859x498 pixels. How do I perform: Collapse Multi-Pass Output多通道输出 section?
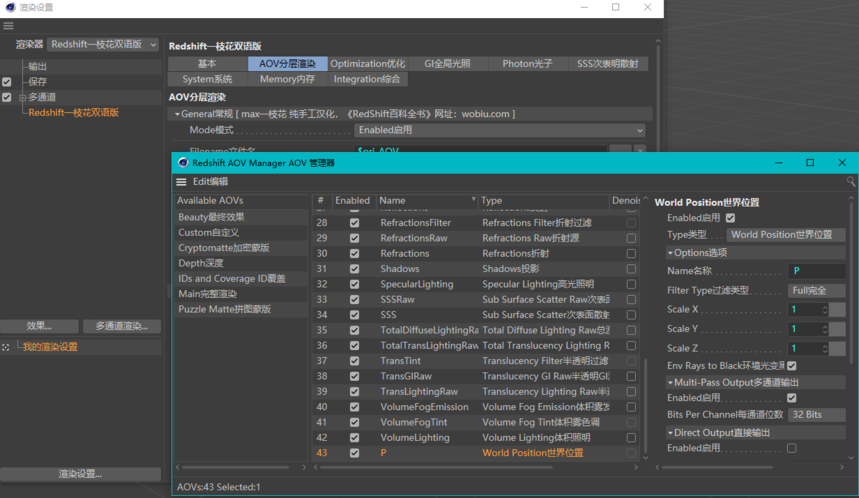(670, 383)
